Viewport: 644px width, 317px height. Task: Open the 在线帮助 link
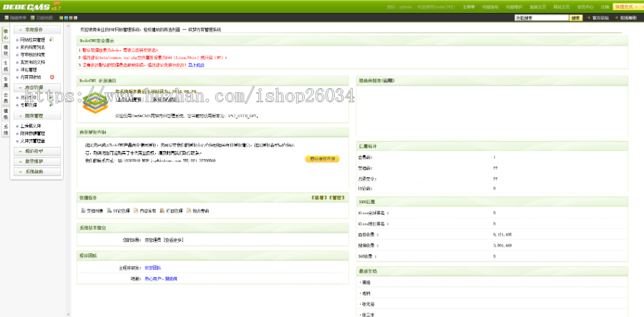[629, 18]
